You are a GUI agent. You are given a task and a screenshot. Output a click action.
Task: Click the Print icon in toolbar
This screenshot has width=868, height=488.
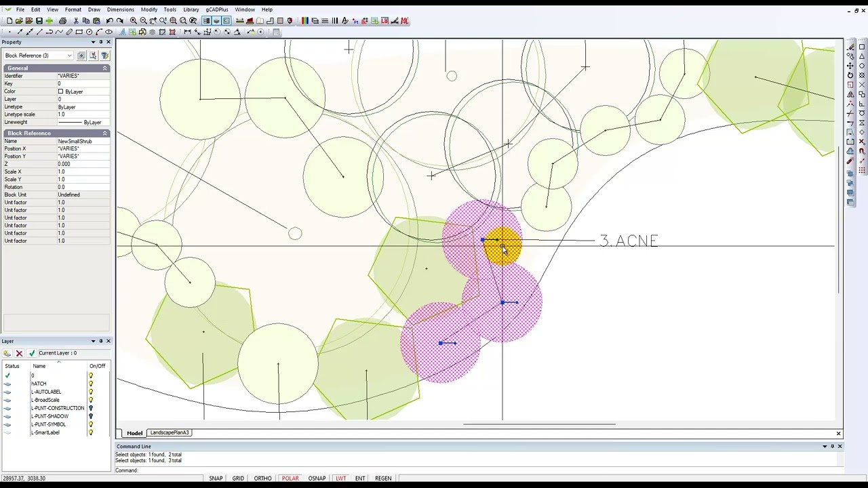(62, 21)
